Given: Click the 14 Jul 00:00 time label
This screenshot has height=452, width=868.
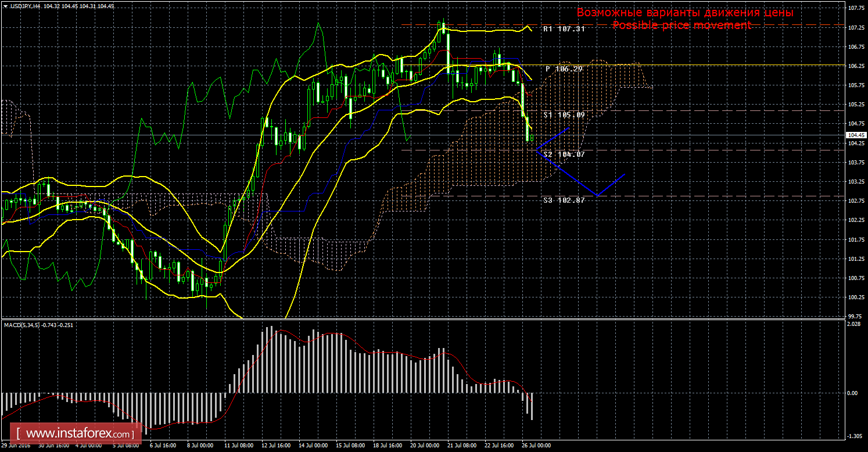Looking at the screenshot, I should point(312,446).
